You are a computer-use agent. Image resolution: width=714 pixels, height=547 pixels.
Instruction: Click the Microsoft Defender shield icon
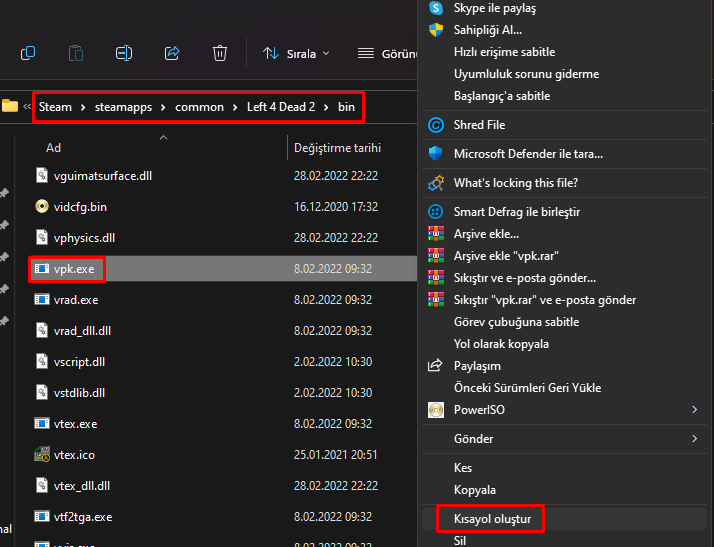436,153
